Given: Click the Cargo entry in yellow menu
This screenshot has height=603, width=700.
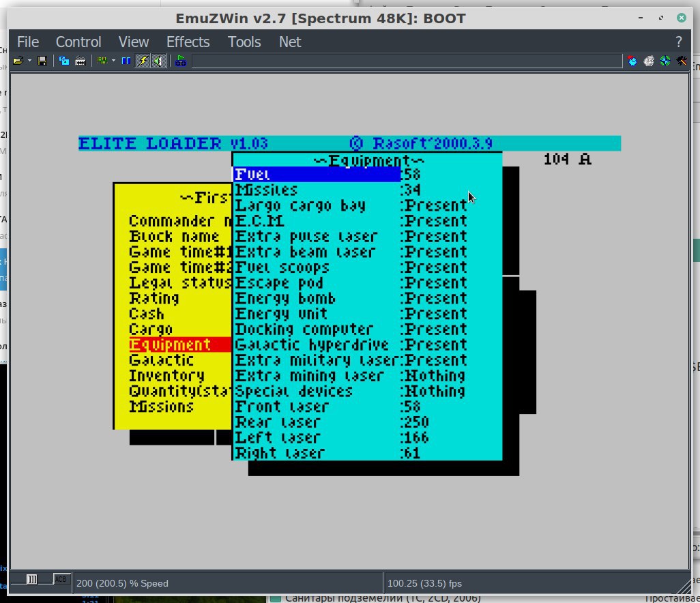Looking at the screenshot, I should click(151, 329).
